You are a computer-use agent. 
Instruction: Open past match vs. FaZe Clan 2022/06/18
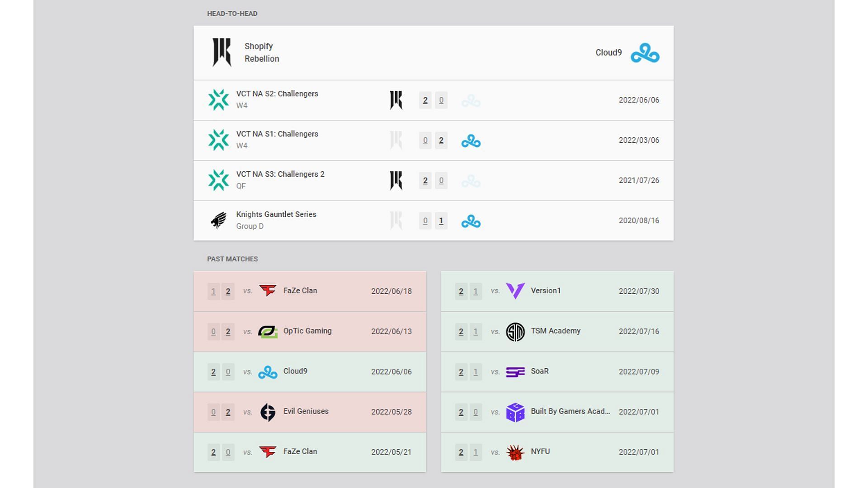(310, 291)
